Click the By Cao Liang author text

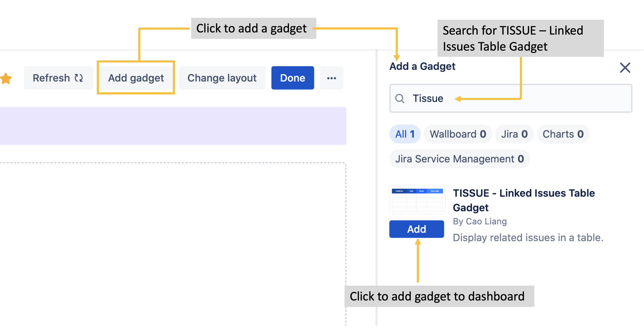click(480, 222)
